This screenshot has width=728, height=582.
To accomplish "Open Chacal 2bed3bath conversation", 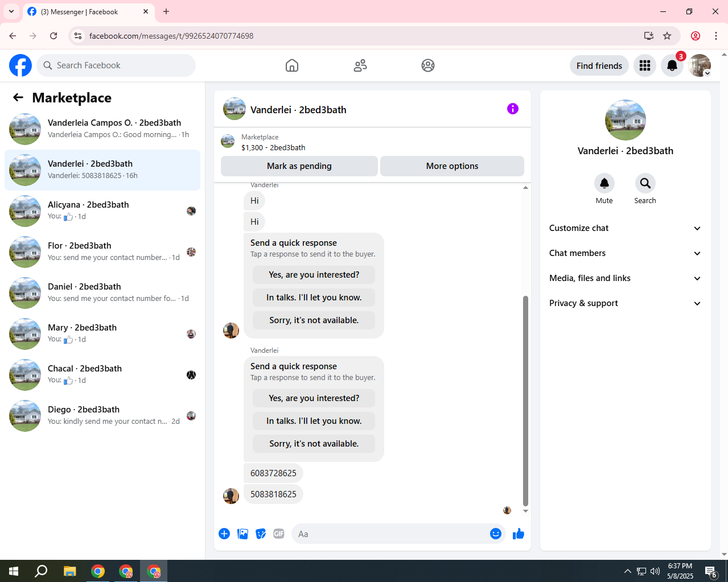I will pyautogui.click(x=102, y=375).
